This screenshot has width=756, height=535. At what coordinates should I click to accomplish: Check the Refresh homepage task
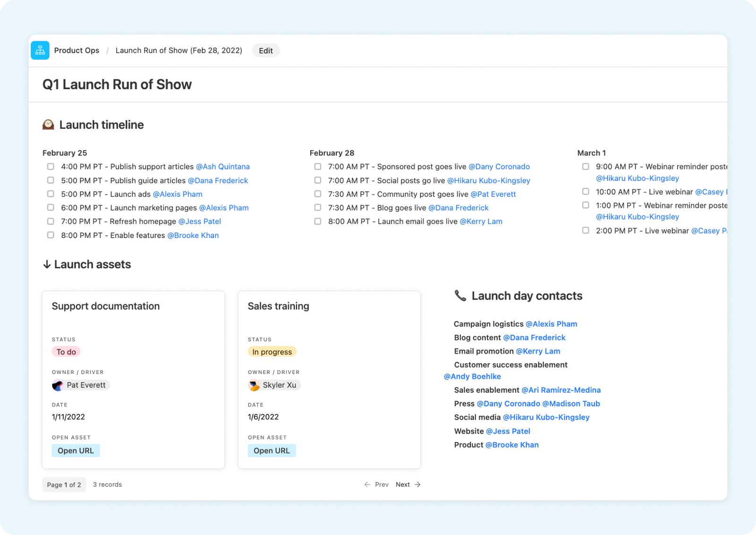point(51,221)
